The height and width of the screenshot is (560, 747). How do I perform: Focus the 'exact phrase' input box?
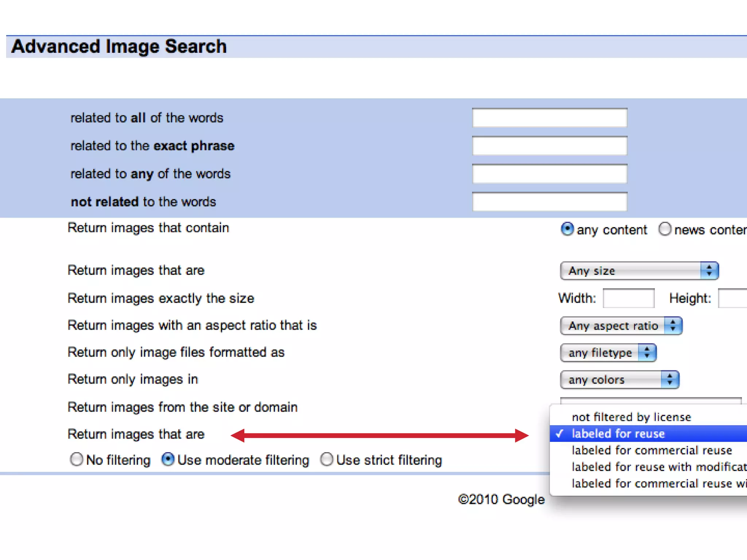(x=549, y=146)
